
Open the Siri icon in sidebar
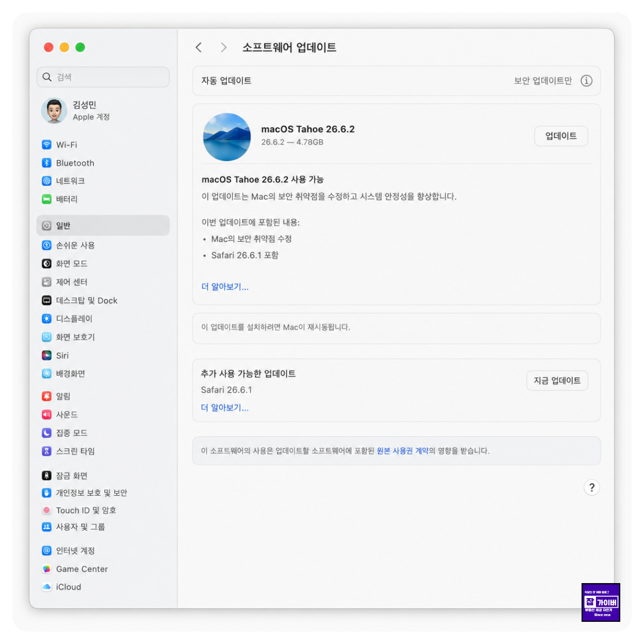coord(46,356)
